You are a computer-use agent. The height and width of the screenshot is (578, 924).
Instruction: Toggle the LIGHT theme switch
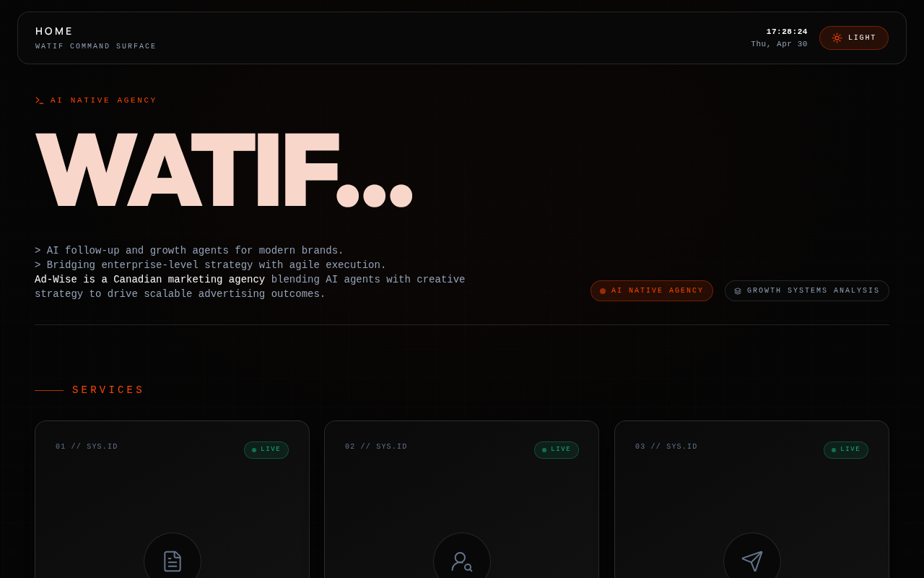tap(854, 38)
